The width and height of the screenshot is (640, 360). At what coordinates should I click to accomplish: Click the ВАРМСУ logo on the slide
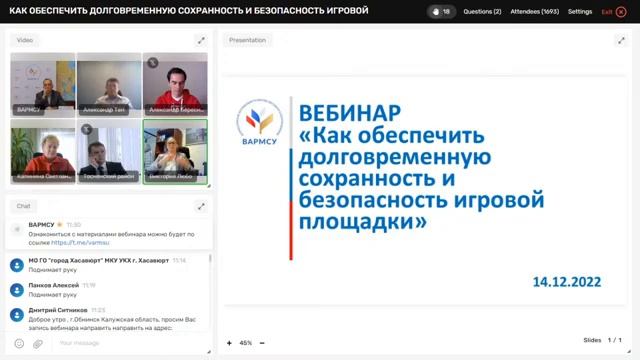[260, 122]
